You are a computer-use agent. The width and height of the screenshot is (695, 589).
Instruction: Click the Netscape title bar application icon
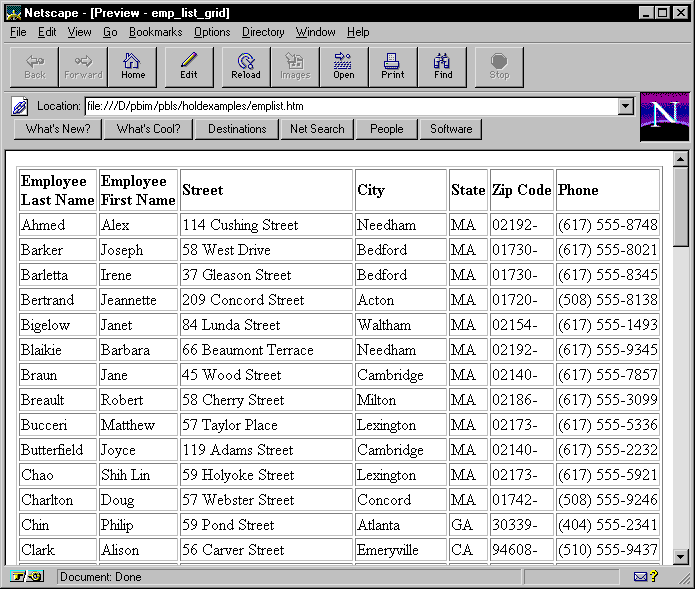click(x=13, y=12)
